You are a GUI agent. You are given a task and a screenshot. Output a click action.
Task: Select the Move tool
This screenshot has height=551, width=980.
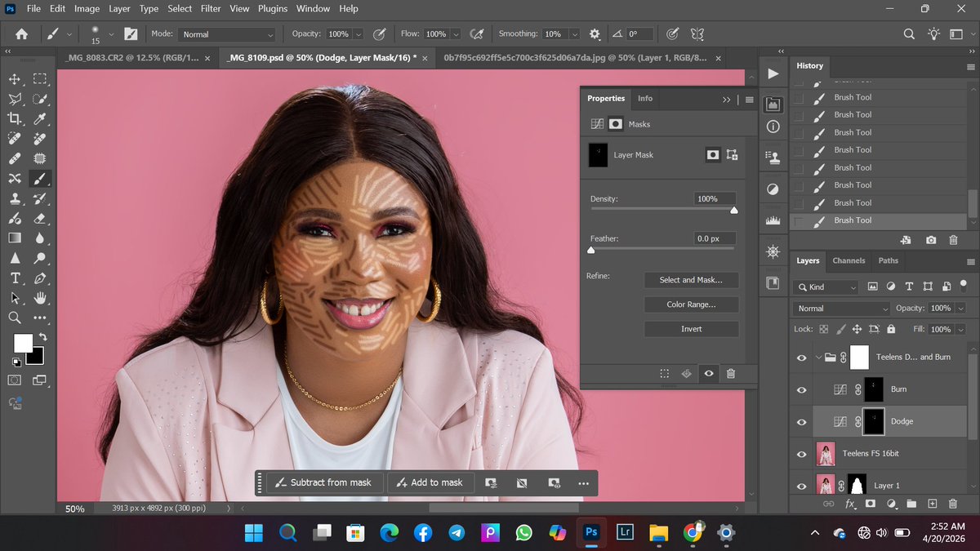tap(15, 79)
